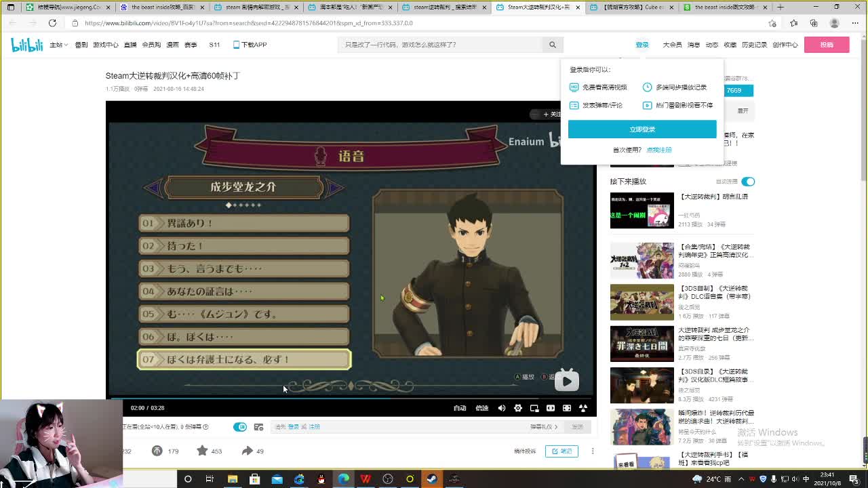Click the bilibili logo
Image resolution: width=868 pixels, height=488 pixels.
[27, 45]
